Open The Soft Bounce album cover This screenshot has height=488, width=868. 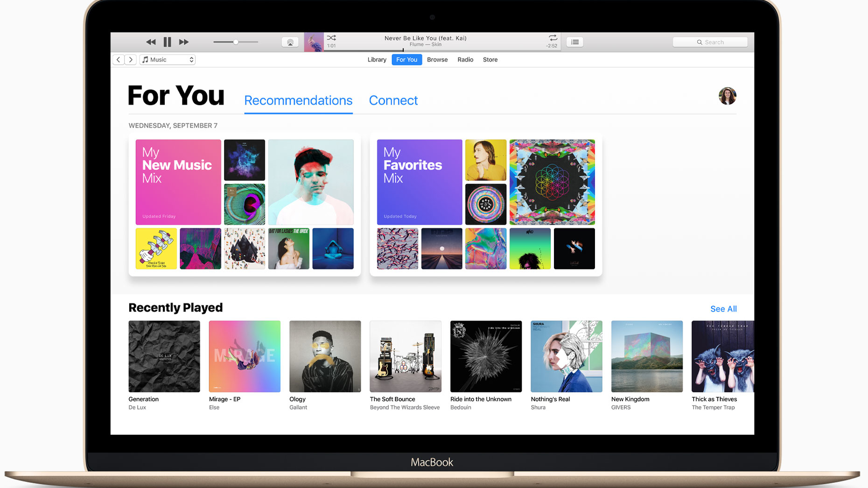(406, 356)
